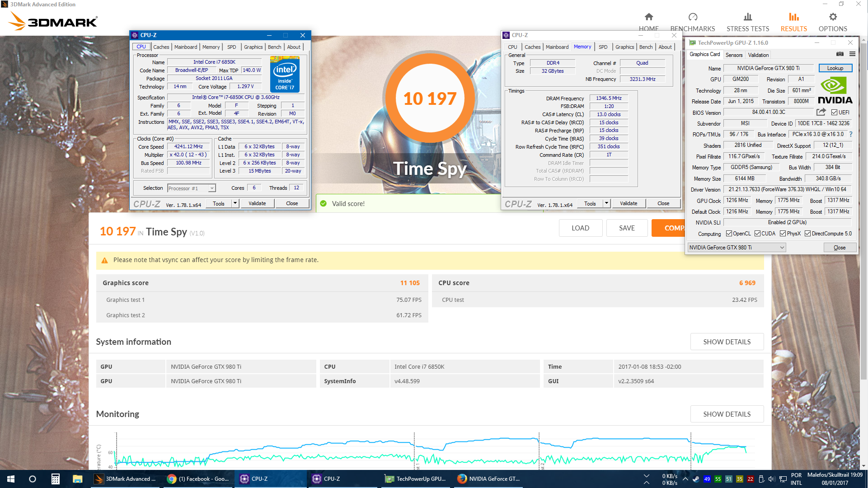Toggle the UEFI checkbox
The width and height of the screenshot is (868, 488).
point(834,112)
